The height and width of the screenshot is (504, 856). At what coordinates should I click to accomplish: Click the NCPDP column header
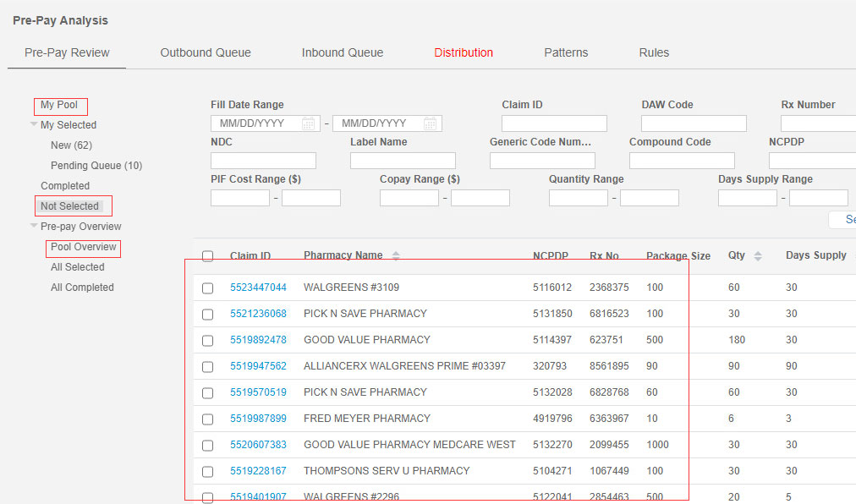551,255
